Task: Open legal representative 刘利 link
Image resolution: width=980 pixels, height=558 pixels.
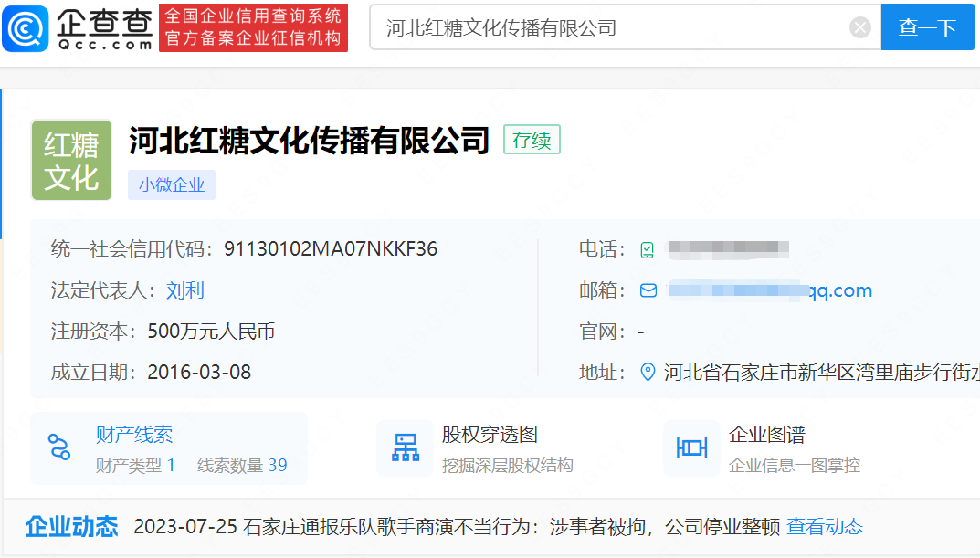Action: click(185, 290)
